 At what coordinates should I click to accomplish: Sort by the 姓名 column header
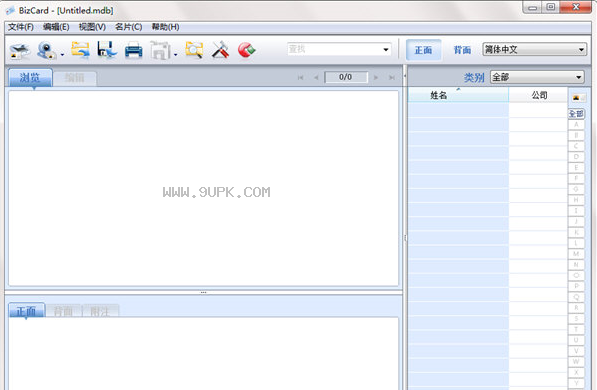pyautogui.click(x=458, y=95)
